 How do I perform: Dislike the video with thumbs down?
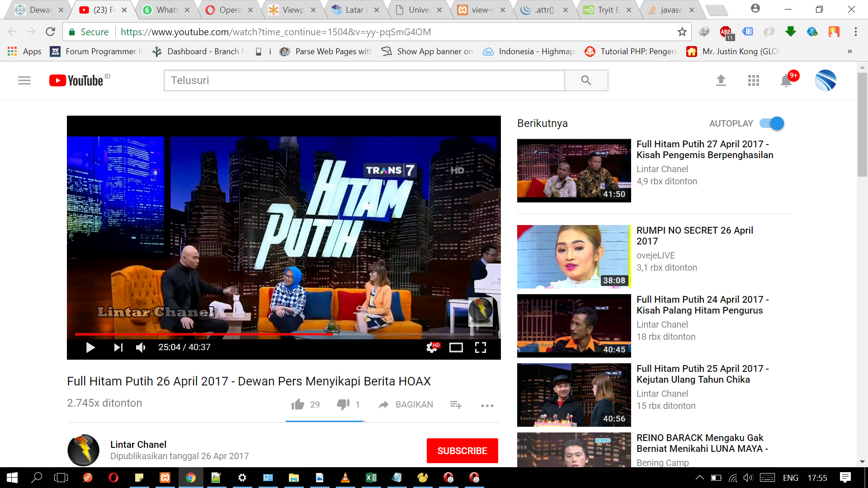pos(343,404)
